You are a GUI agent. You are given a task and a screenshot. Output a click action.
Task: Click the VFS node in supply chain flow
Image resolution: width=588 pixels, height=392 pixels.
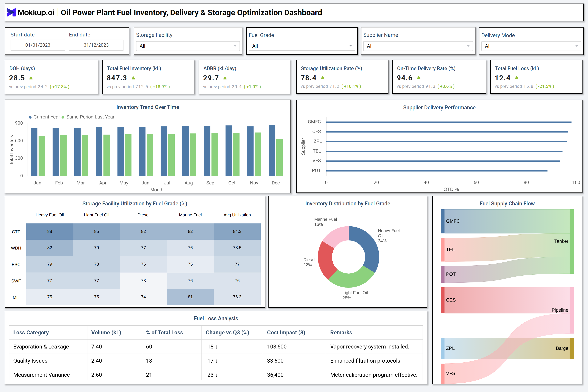point(443,374)
